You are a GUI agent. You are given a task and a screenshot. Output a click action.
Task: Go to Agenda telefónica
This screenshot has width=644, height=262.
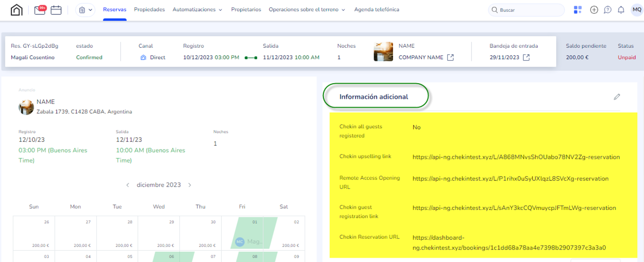[x=376, y=10]
